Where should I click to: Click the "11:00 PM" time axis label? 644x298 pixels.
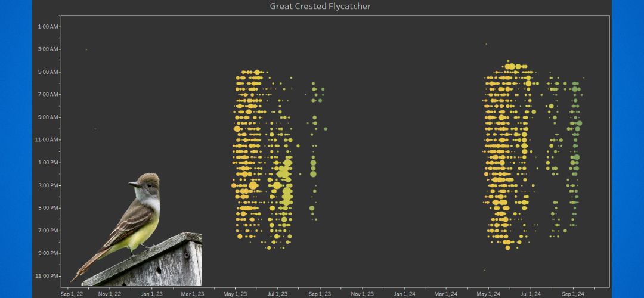click(x=47, y=276)
